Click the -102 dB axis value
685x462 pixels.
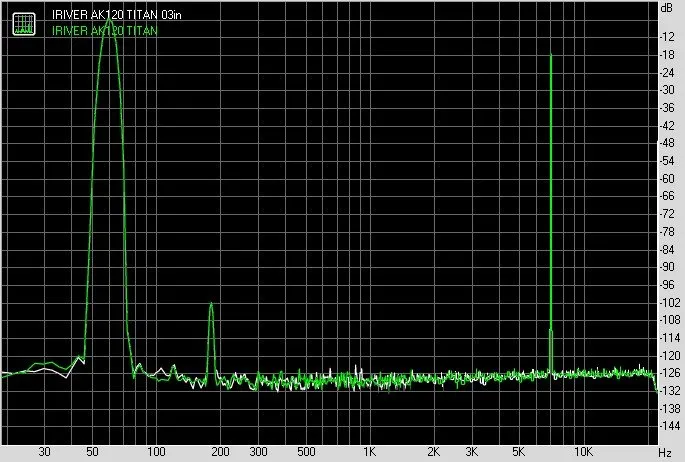669,302
